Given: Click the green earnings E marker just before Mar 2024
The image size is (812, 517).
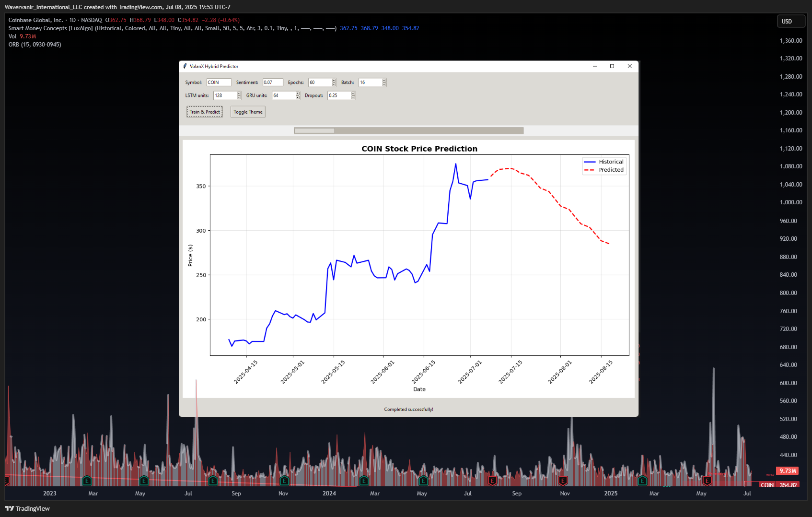Looking at the screenshot, I should point(364,481).
